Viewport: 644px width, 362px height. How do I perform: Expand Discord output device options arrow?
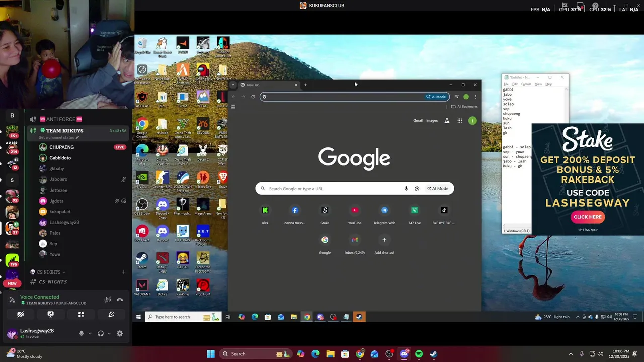(x=109, y=333)
